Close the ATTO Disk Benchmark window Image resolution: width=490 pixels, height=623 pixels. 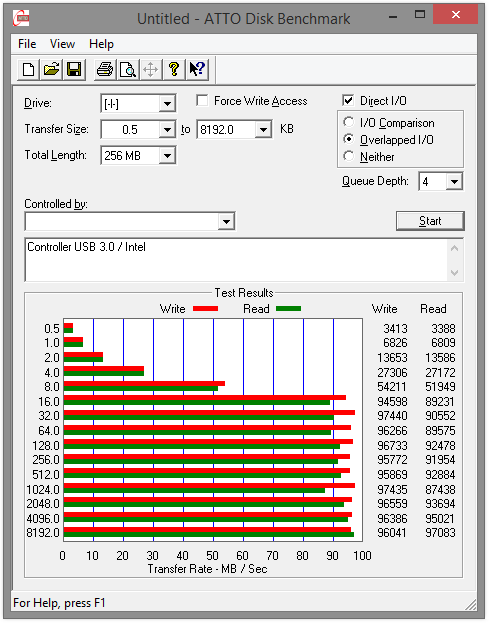[x=455, y=15]
